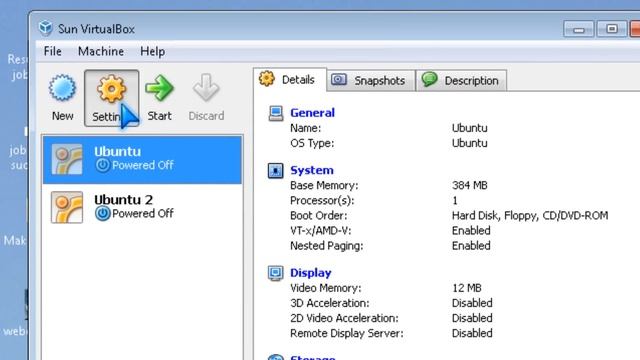Viewport: 640px width, 360px height.
Task: Open the Machine menu
Action: (101, 51)
